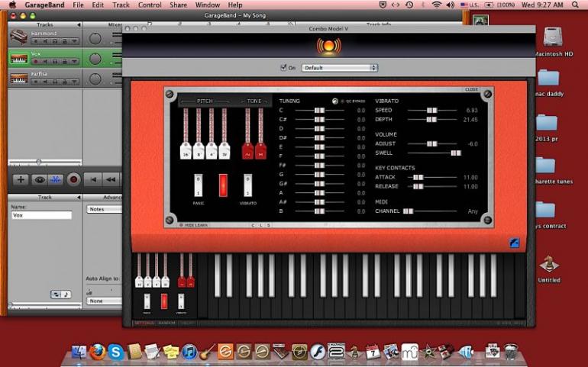This screenshot has height=367, width=588.
Task: Open the Help menu
Action: pos(235,5)
